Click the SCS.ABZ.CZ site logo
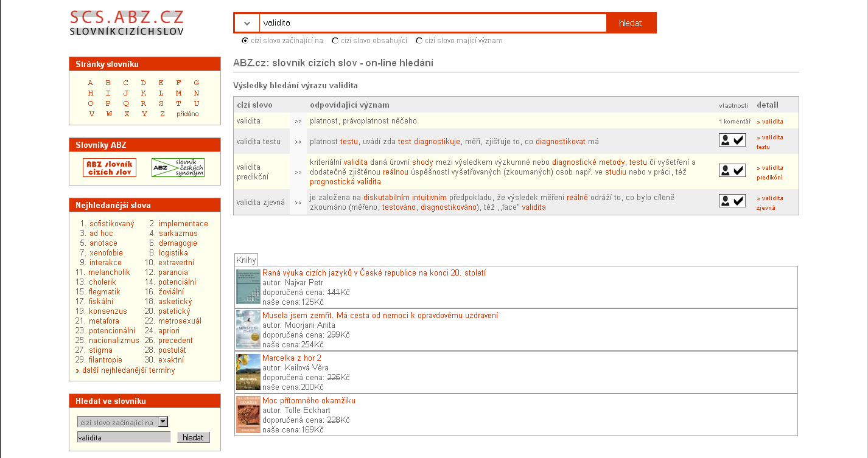Viewport: 868px width, 458px height. pos(127,23)
